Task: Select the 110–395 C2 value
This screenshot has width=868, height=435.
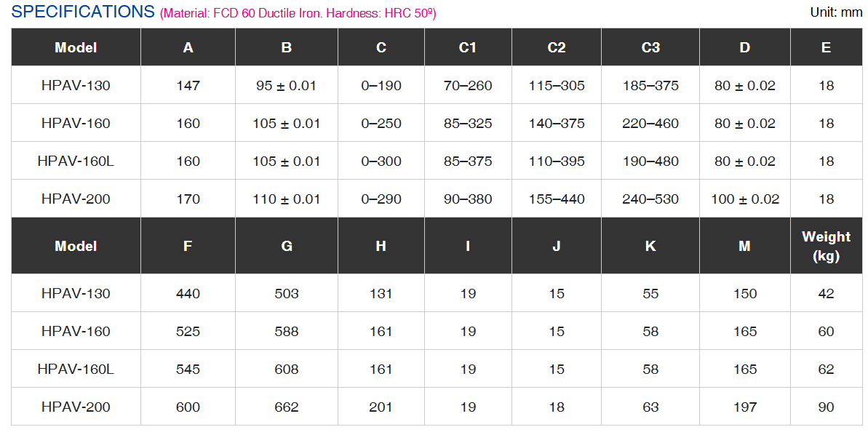Action: [557, 161]
